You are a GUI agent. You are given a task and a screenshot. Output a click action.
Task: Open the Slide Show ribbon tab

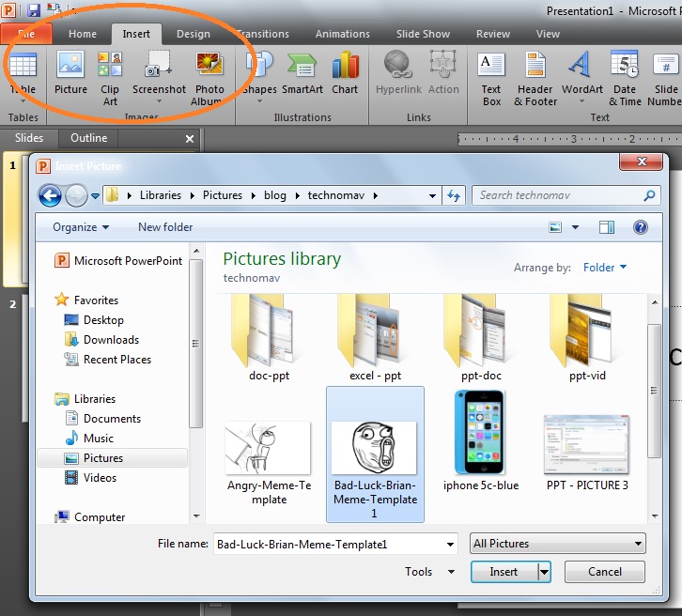(423, 34)
